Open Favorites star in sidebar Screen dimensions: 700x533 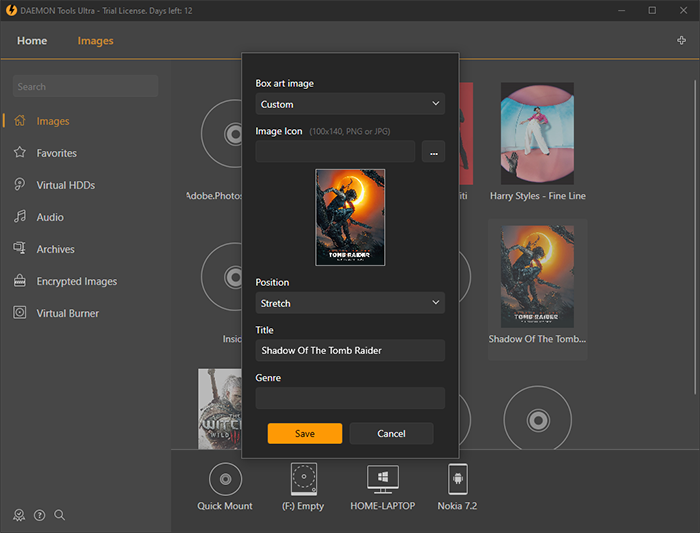[x=20, y=153]
